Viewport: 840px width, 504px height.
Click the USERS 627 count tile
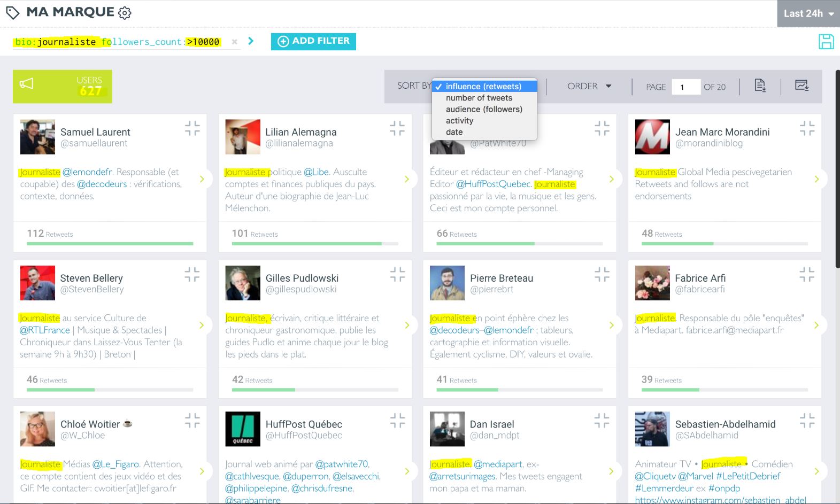click(63, 87)
